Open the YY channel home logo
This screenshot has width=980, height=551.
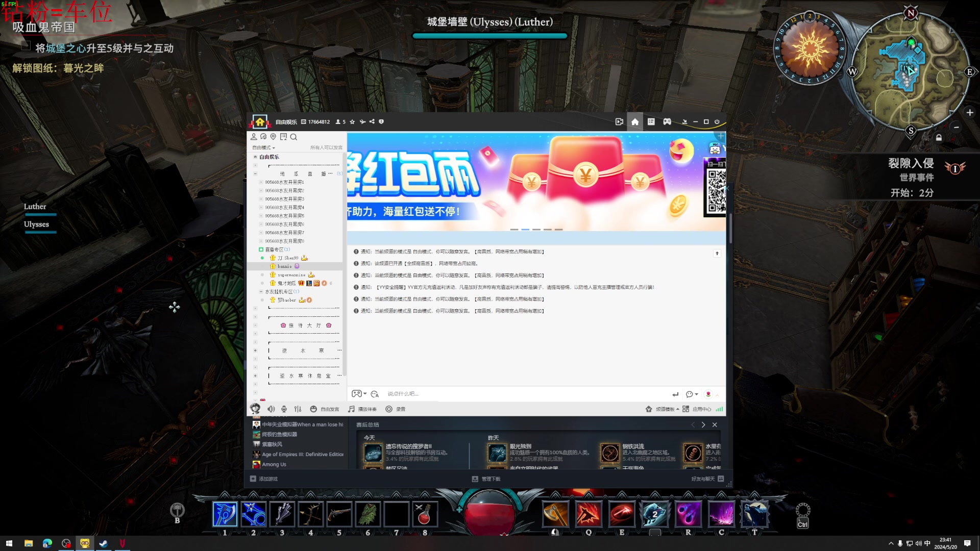(260, 121)
